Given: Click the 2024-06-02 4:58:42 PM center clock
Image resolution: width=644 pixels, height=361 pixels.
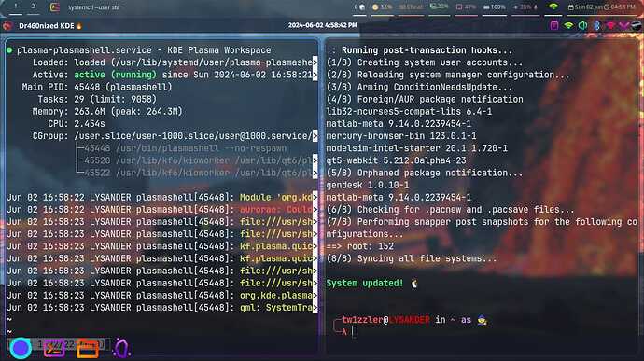Looking at the screenshot, I should coord(322,25).
